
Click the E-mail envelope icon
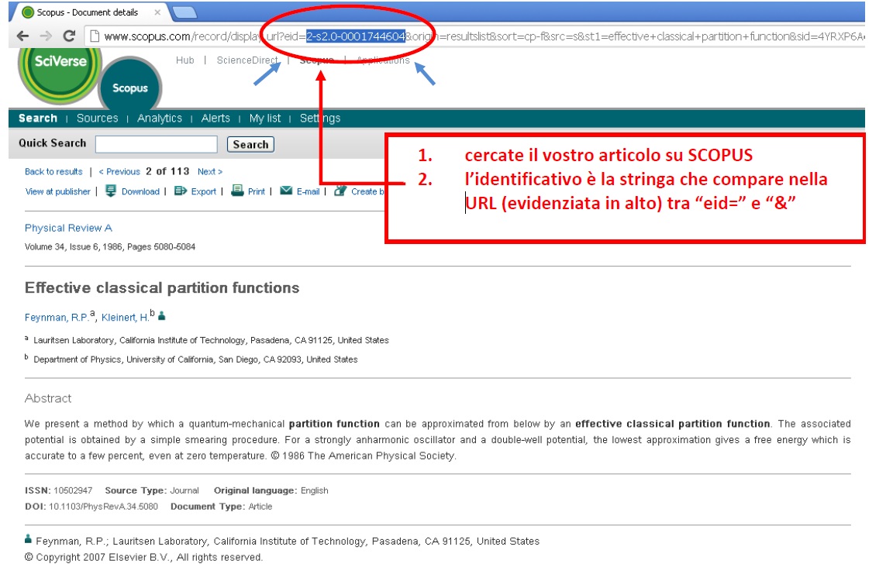point(286,191)
